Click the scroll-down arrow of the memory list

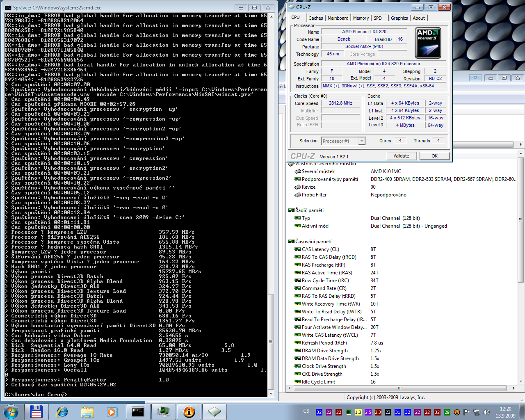click(x=521, y=381)
